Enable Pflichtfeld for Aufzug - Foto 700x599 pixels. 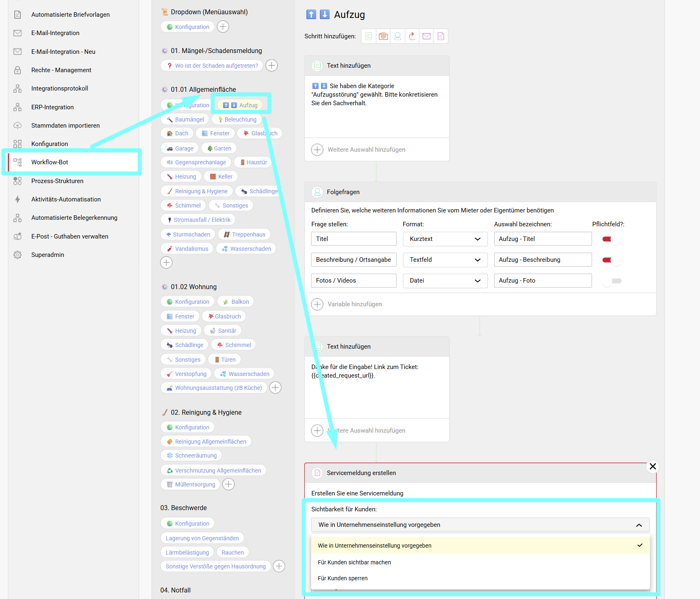point(611,281)
